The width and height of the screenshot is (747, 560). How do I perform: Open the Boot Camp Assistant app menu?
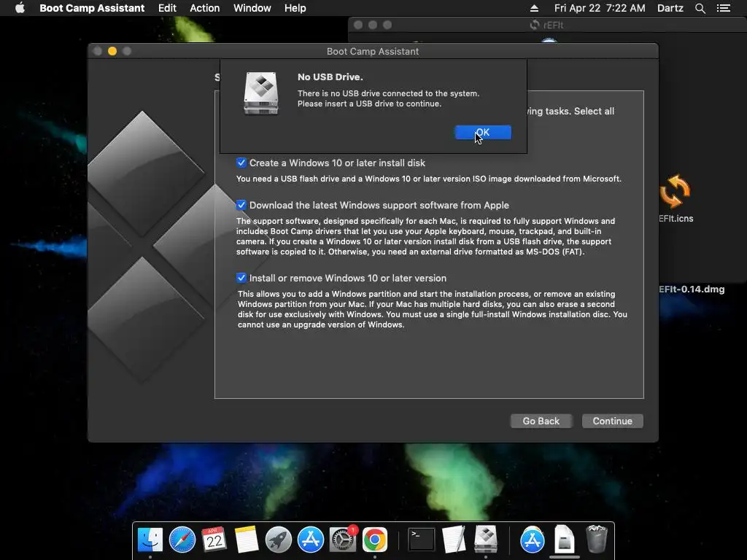coord(92,8)
